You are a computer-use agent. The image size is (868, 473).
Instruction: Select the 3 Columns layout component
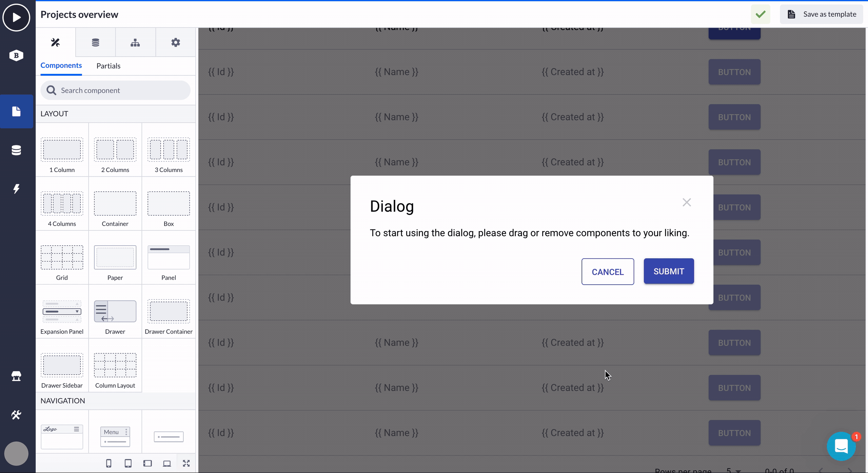[169, 150]
